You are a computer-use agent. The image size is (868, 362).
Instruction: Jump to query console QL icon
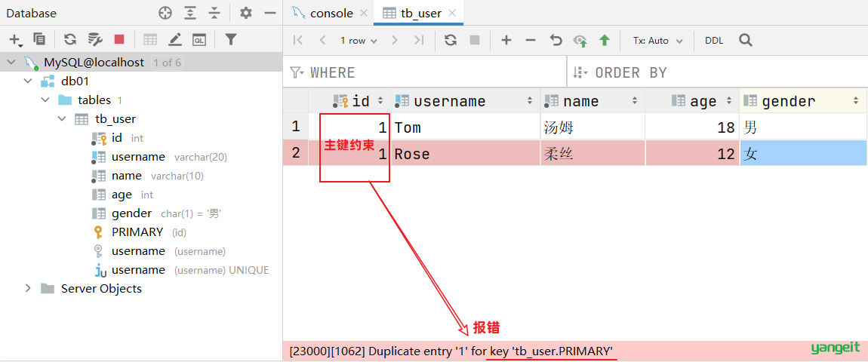(199, 39)
